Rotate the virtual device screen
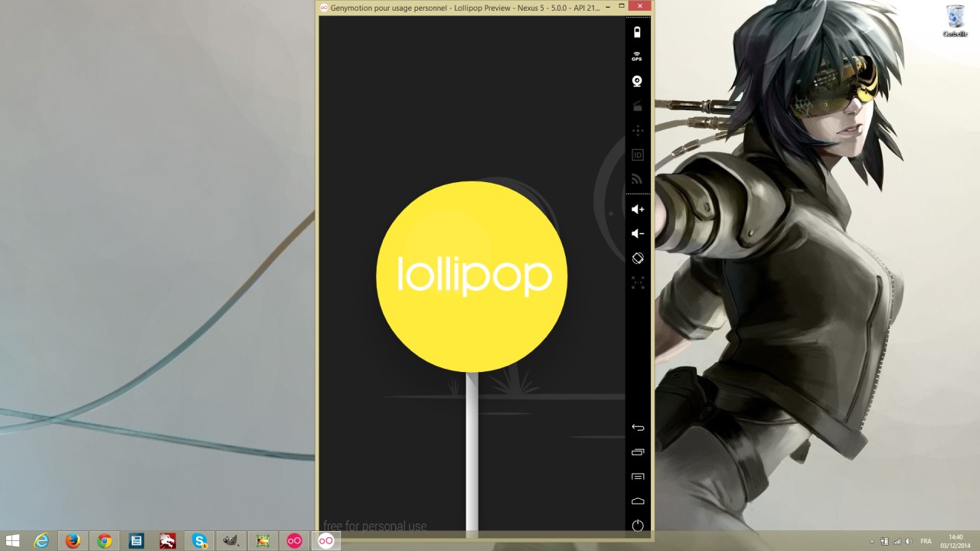Screen dimensions: 980x551 pyautogui.click(x=637, y=258)
